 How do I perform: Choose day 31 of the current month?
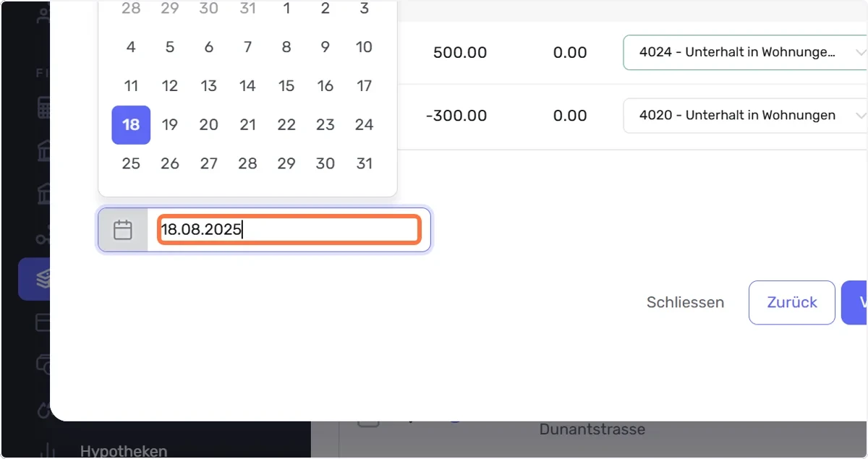point(364,163)
